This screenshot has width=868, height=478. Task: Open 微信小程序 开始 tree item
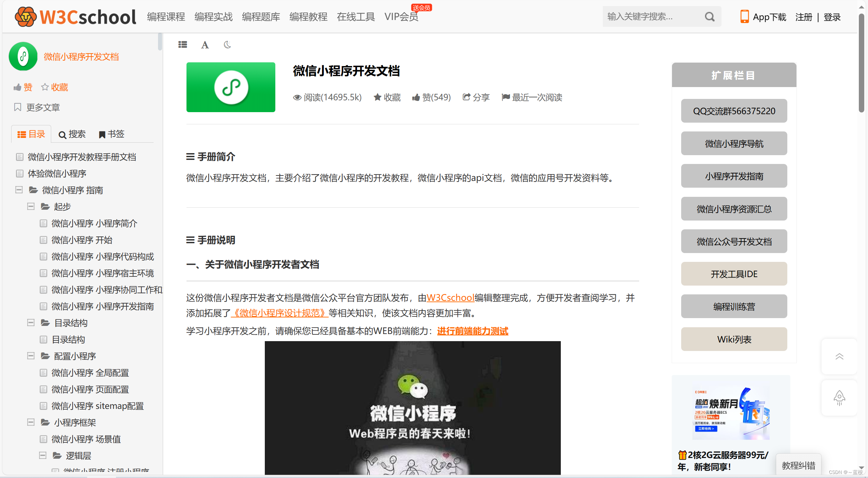click(82, 240)
